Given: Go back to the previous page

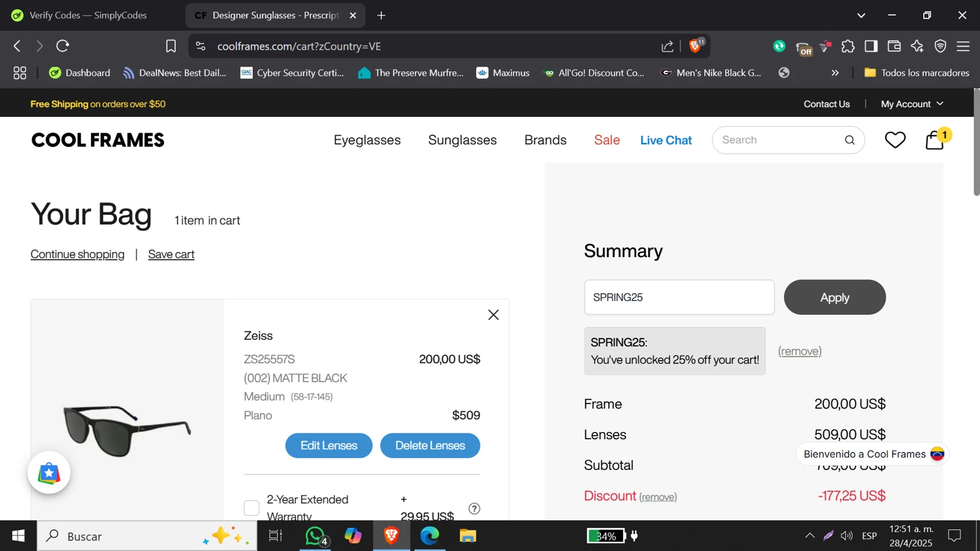Looking at the screenshot, I should 18,46.
